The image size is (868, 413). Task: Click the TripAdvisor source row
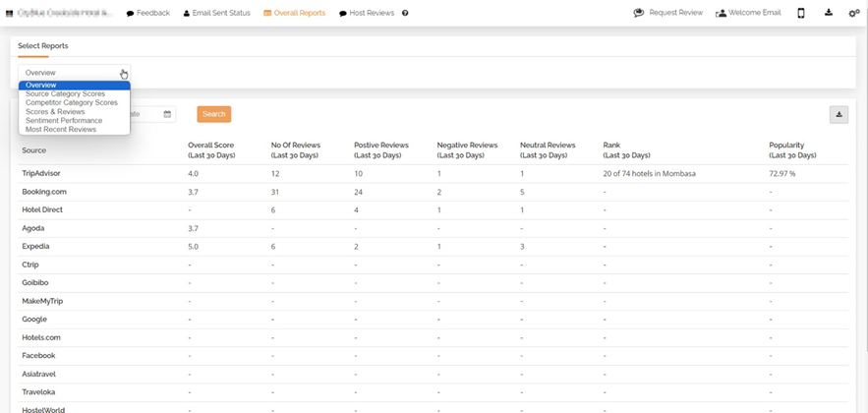coord(41,173)
